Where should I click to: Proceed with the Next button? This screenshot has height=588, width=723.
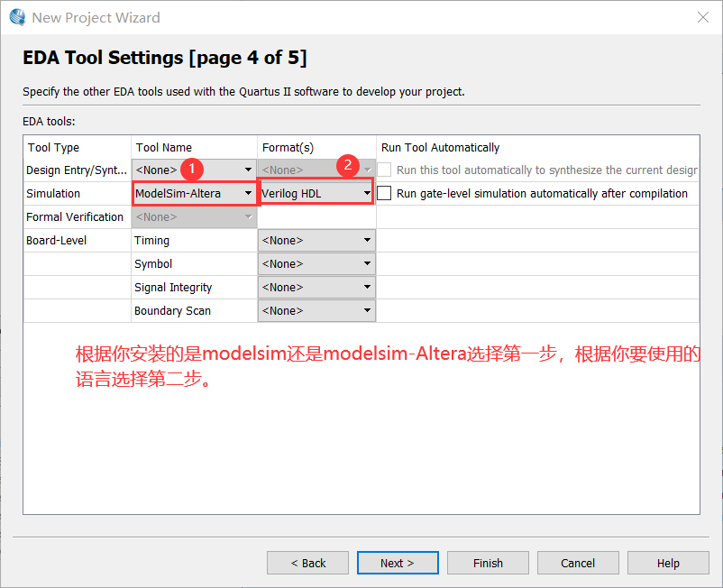398,563
